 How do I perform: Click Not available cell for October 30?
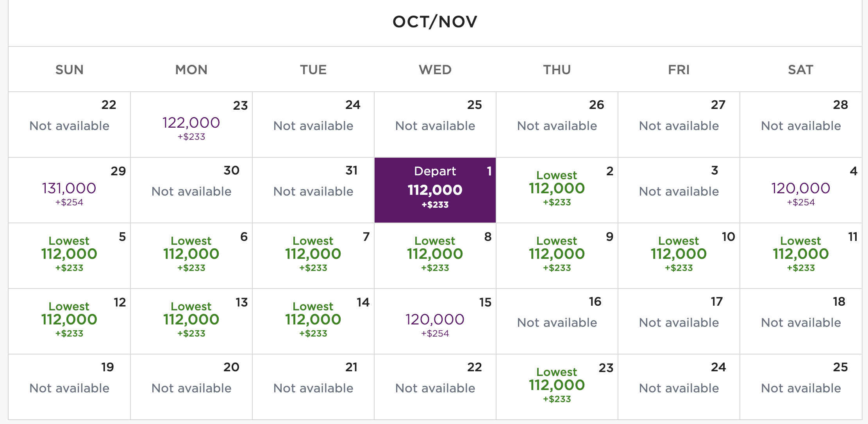coord(191,190)
